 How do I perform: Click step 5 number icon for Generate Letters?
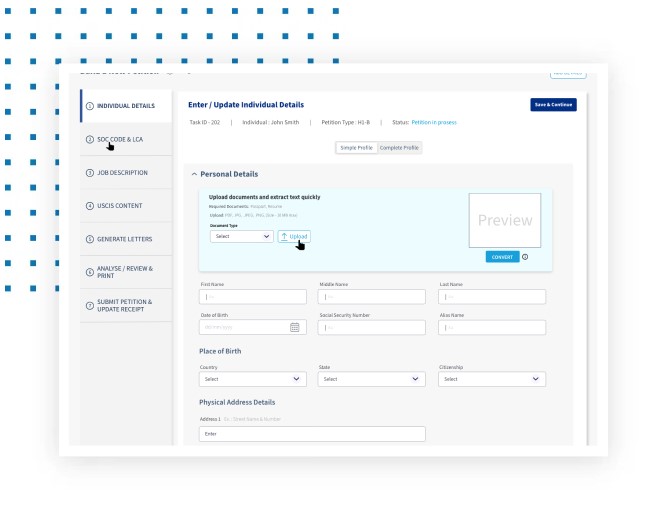[x=90, y=240]
